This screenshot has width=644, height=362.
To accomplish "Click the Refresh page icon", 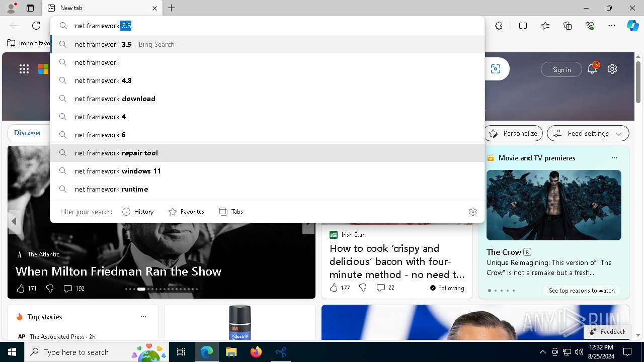I will 36,26.
